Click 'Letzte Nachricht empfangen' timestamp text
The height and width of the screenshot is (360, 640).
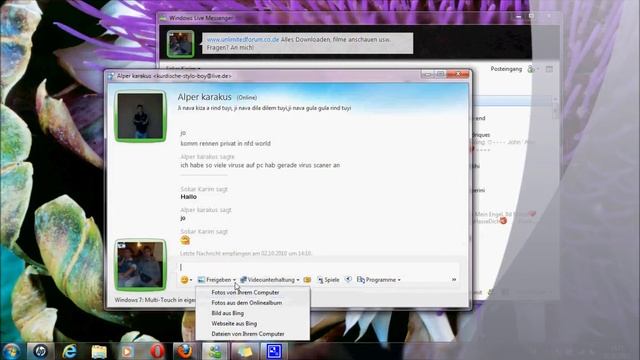(246, 253)
